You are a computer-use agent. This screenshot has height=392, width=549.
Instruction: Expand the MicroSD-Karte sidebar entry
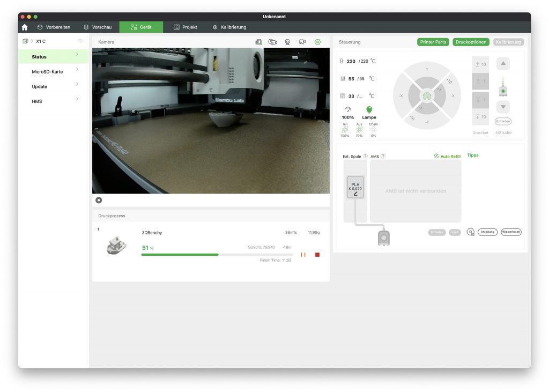[54, 71]
